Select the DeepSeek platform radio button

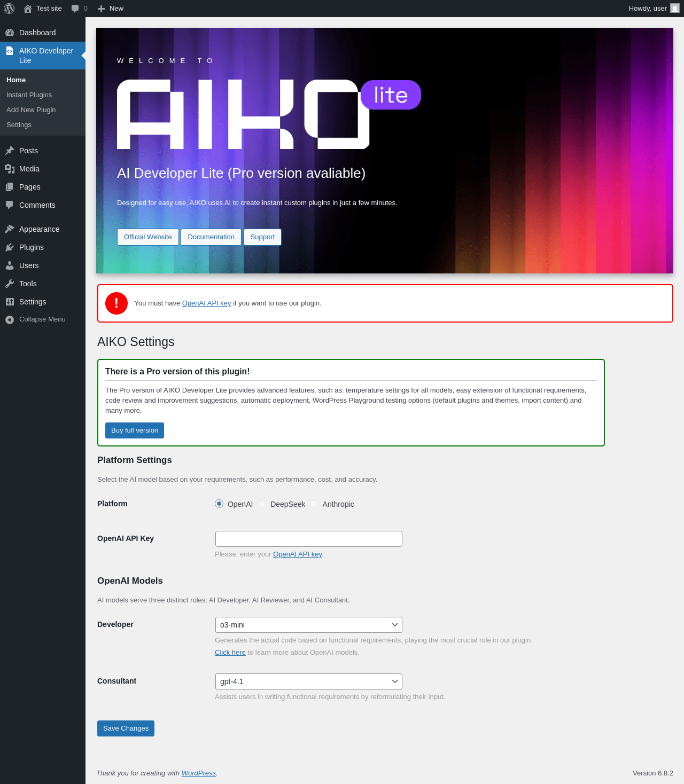pyautogui.click(x=262, y=504)
